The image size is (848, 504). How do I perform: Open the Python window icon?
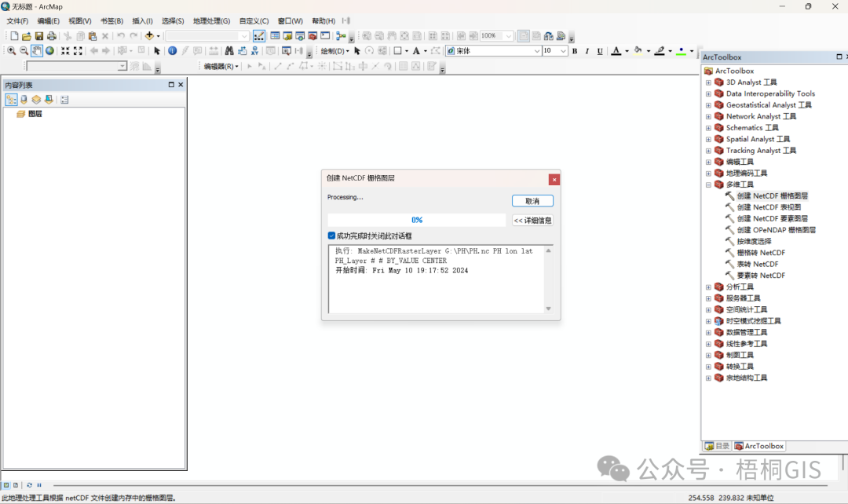tap(325, 36)
